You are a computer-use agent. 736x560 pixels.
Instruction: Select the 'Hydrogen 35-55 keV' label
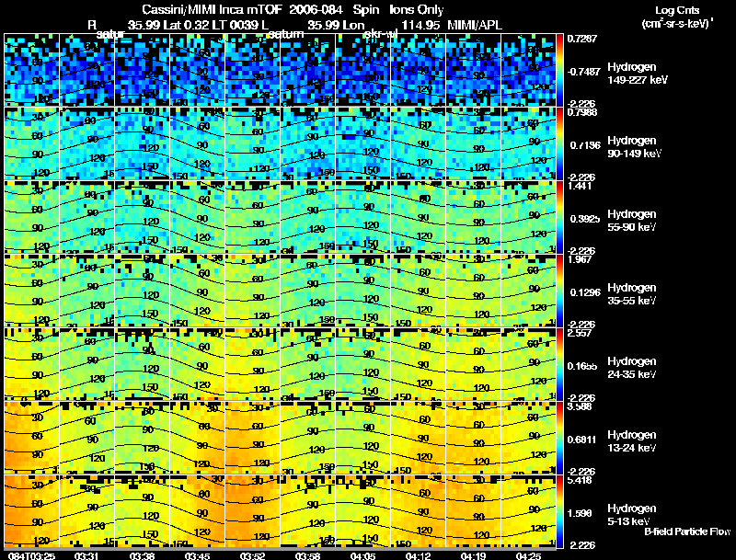(x=632, y=294)
